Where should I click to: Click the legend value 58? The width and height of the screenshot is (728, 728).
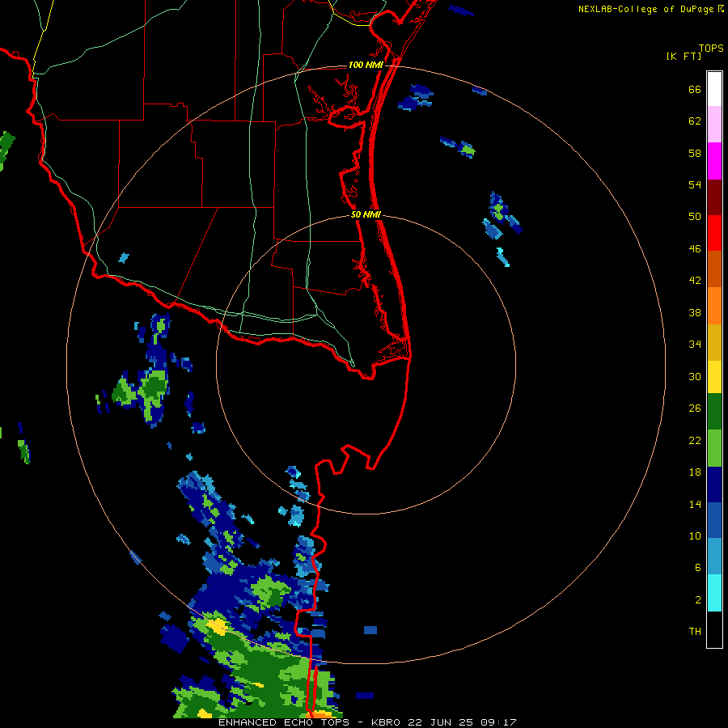695,153
